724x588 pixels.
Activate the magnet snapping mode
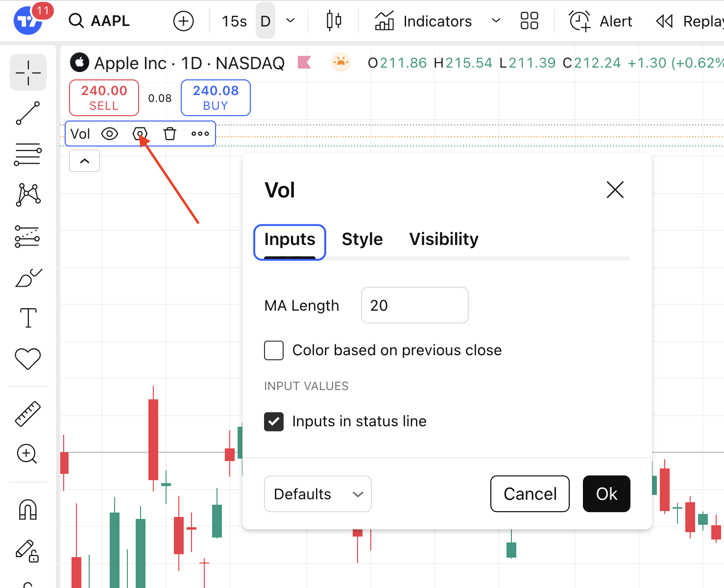[28, 510]
